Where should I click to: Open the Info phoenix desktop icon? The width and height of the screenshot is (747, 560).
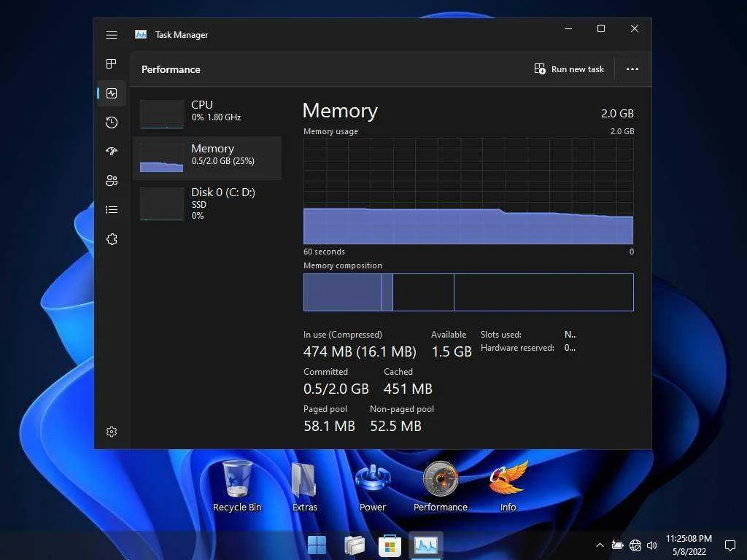(508, 486)
